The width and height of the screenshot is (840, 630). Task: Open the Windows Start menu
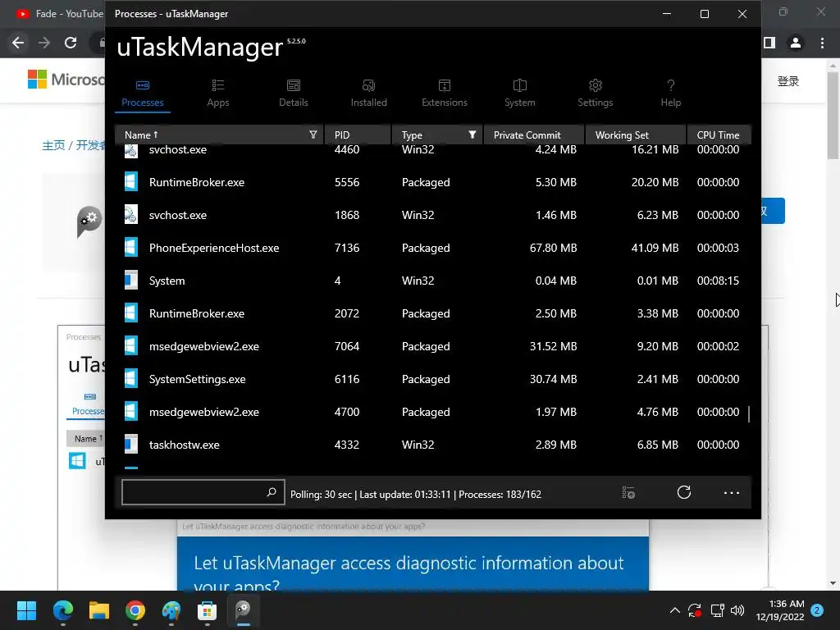click(26, 610)
